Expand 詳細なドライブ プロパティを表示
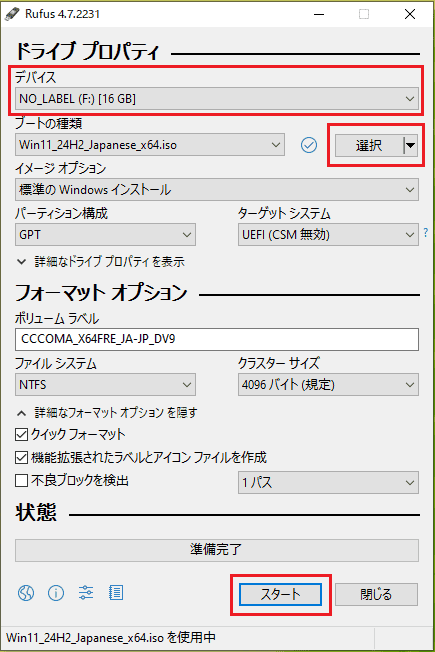Image resolution: width=435 pixels, height=652 pixels. coord(100,262)
